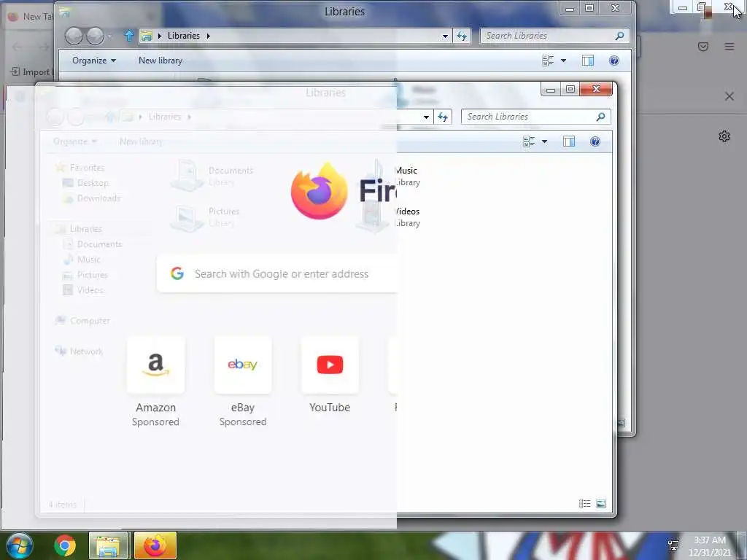Open Help in front Libraries window

pyautogui.click(x=595, y=141)
